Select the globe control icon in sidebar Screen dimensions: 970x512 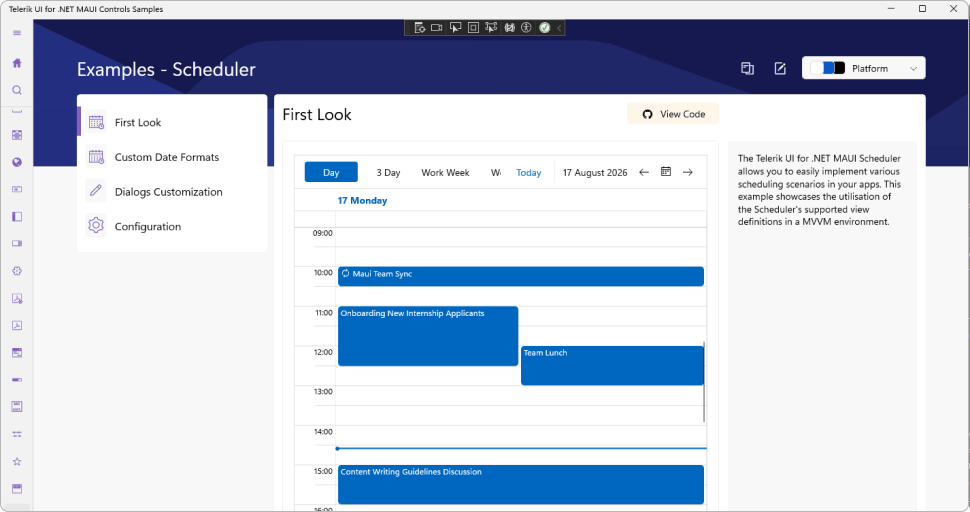(17, 162)
